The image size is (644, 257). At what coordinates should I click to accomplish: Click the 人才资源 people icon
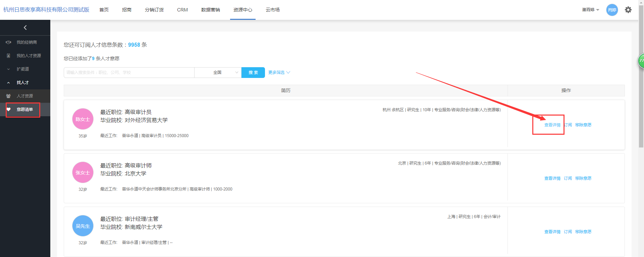click(9, 96)
